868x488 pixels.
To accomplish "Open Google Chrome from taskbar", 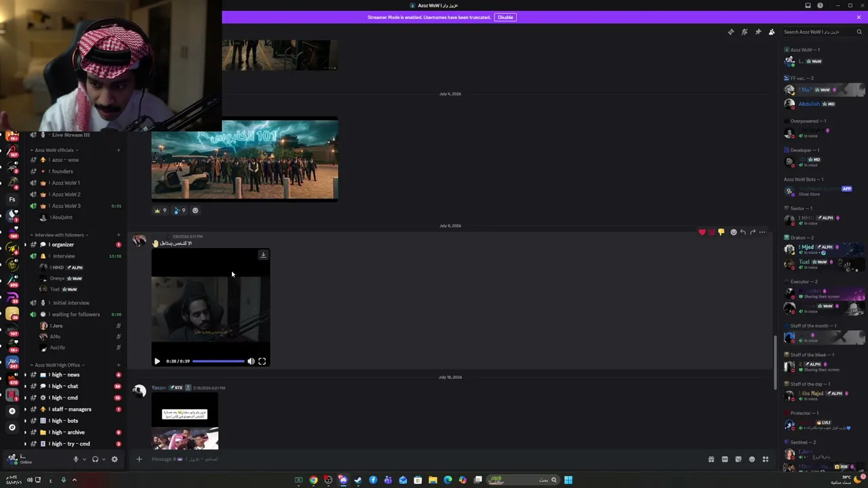I will pos(313,480).
